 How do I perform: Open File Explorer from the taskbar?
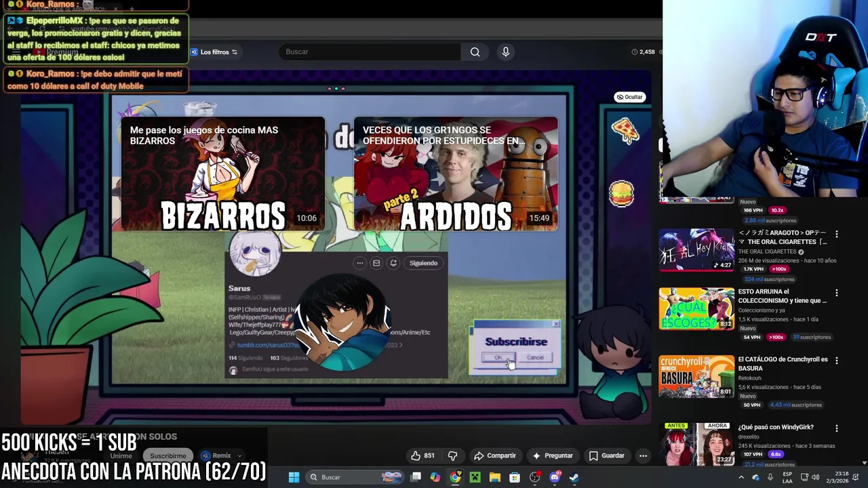pyautogui.click(x=495, y=477)
